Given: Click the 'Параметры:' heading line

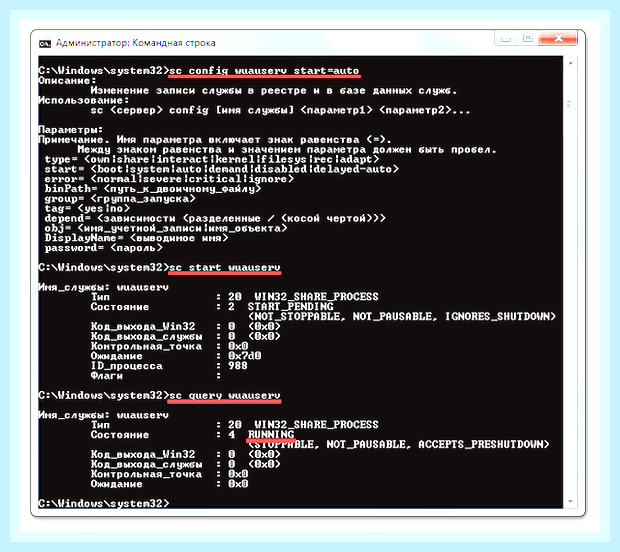Looking at the screenshot, I should click(x=71, y=130).
